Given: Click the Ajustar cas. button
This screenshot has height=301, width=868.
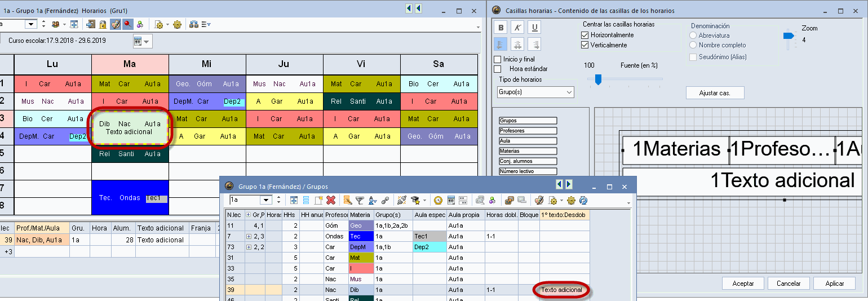Looking at the screenshot, I should tap(715, 92).
